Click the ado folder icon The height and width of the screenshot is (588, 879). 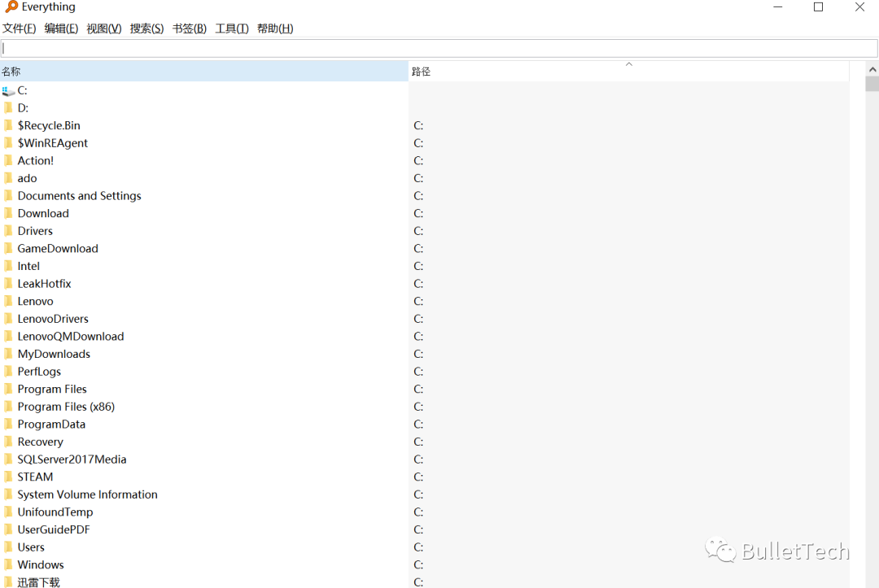tap(8, 178)
